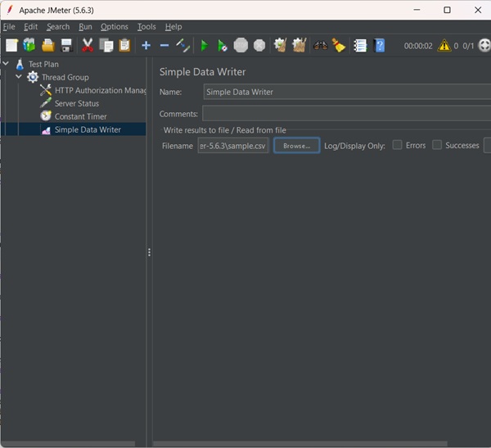Open the Templates icon in toolbar
Viewport: 491px width, 448px height.
click(x=29, y=46)
